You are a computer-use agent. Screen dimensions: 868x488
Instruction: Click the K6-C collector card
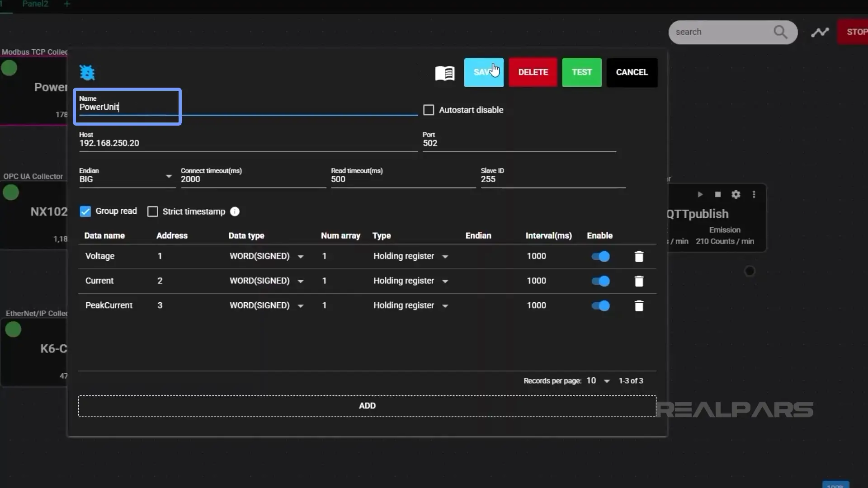point(34,352)
